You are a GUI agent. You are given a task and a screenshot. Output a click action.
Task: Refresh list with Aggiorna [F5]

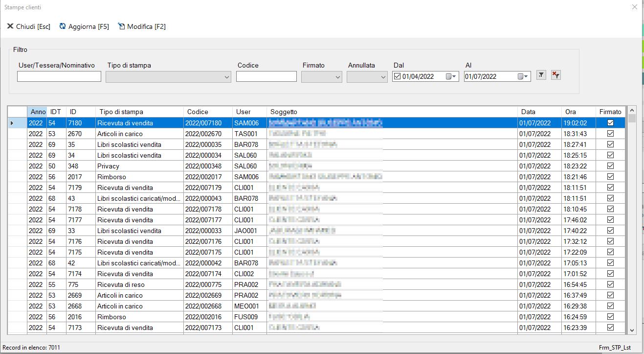(x=84, y=26)
